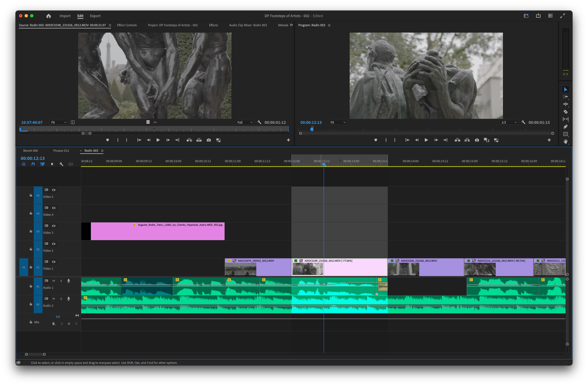
Task: Go to the Export workspace
Action: click(x=95, y=16)
